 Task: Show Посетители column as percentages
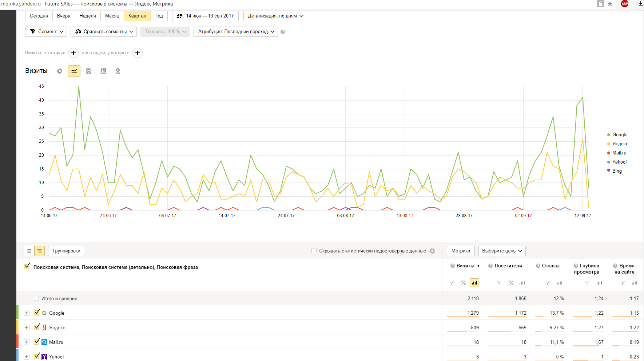coord(511,283)
